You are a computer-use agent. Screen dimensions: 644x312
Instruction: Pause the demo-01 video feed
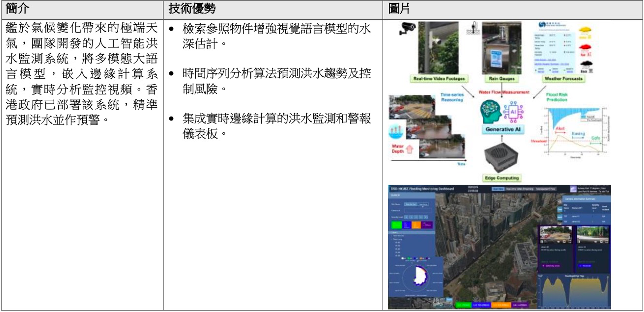542,242
